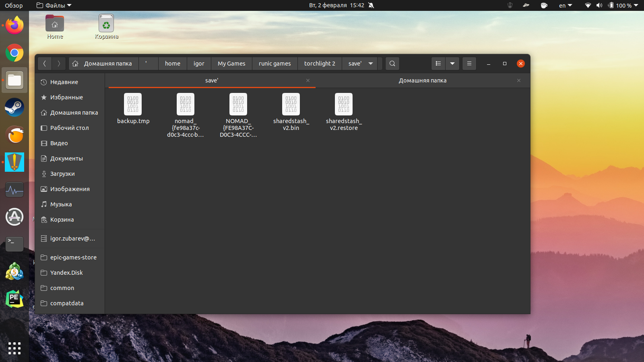644x362 pixels.
Task: Navigate forward using the forward arrow
Action: [59, 63]
